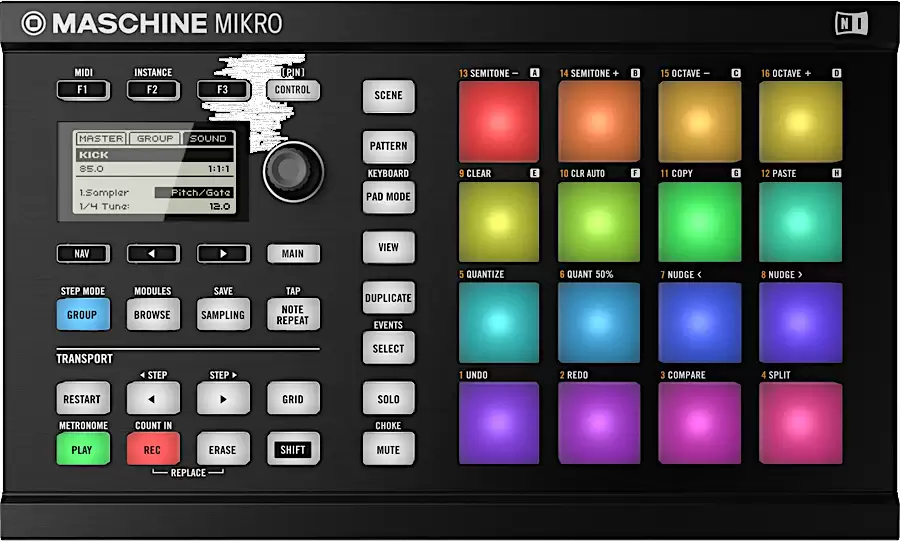
Task: Toggle NOTE REPEAT button
Action: (x=293, y=314)
